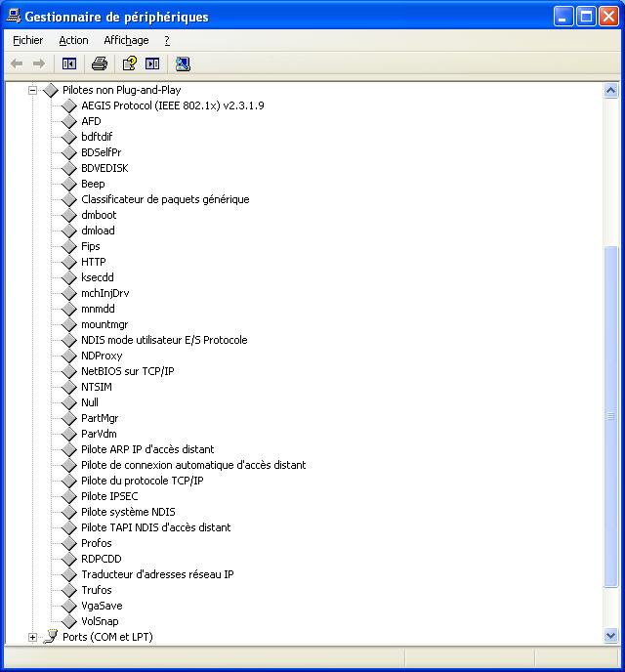Viewport: 625px width, 672px height.
Task: Select AEGIS Protocol (IEEE 802.1x) v2.3.1.9
Action: click(173, 105)
